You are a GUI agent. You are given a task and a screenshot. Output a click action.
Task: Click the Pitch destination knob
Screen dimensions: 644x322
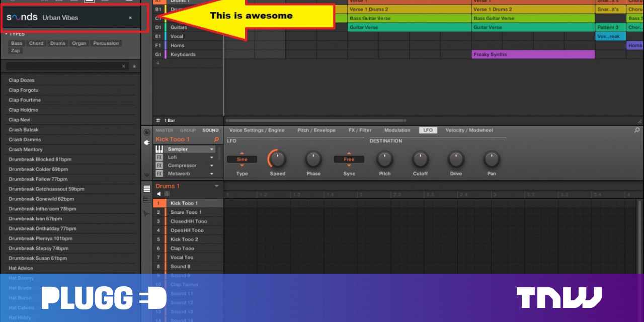(384, 159)
